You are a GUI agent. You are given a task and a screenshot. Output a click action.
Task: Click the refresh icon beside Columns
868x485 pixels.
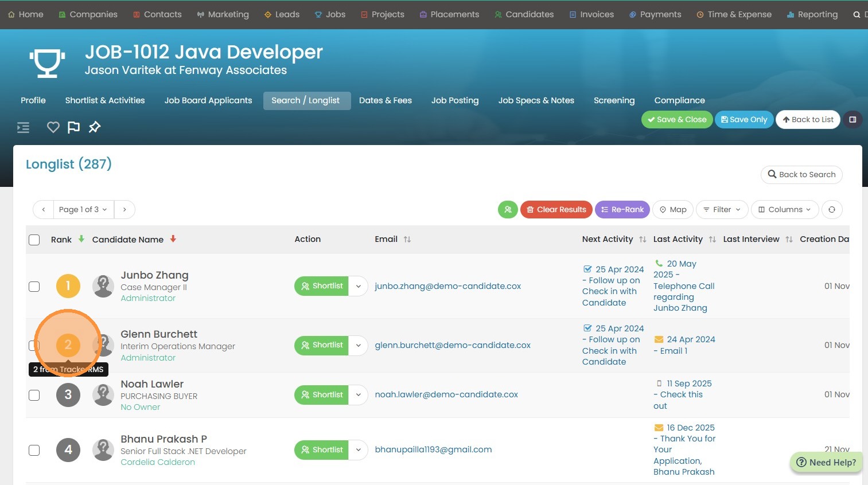(831, 210)
